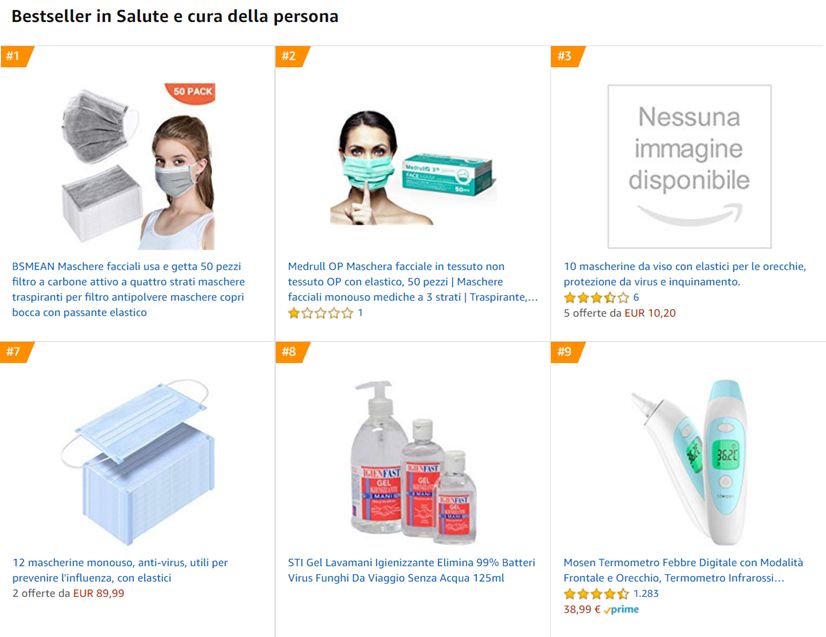The image size is (826, 637).
Task: Click the '5 offerte da EUR 10,20' link
Action: click(619, 313)
